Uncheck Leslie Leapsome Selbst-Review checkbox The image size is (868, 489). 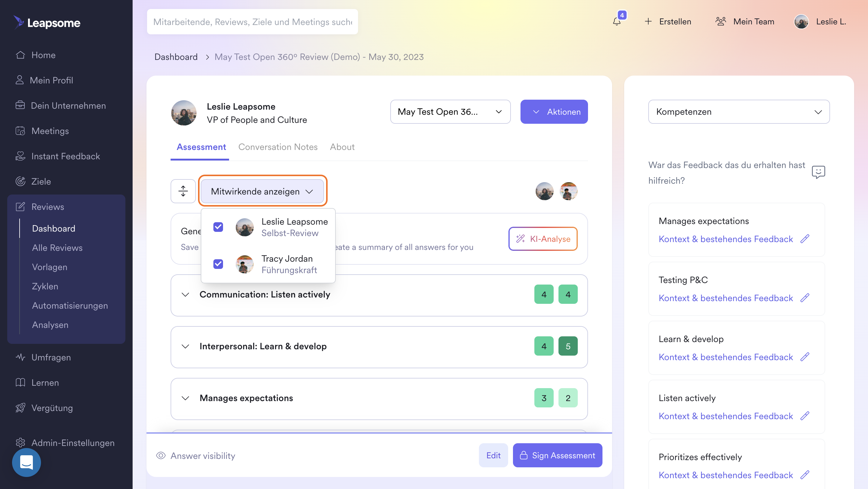coord(218,227)
